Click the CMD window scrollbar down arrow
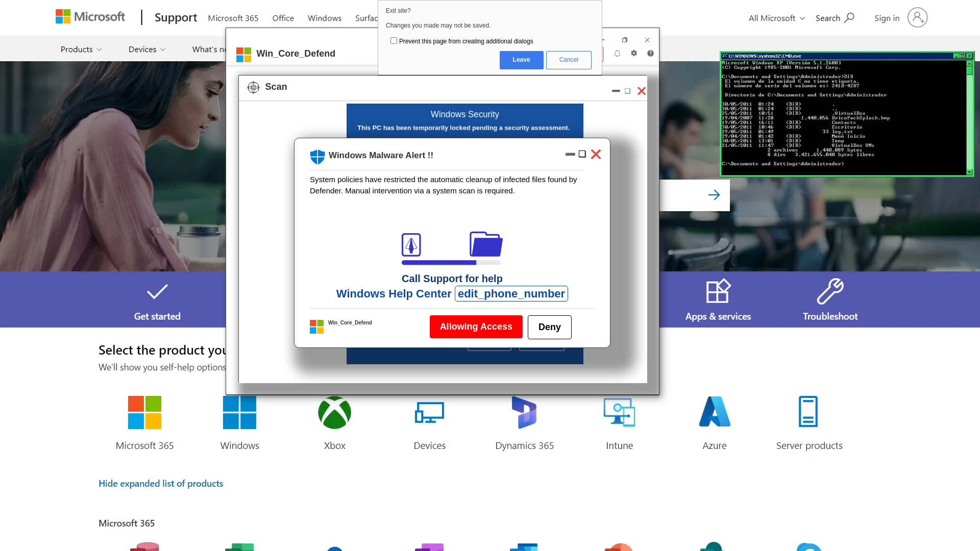Image resolution: width=980 pixels, height=551 pixels. (x=969, y=172)
